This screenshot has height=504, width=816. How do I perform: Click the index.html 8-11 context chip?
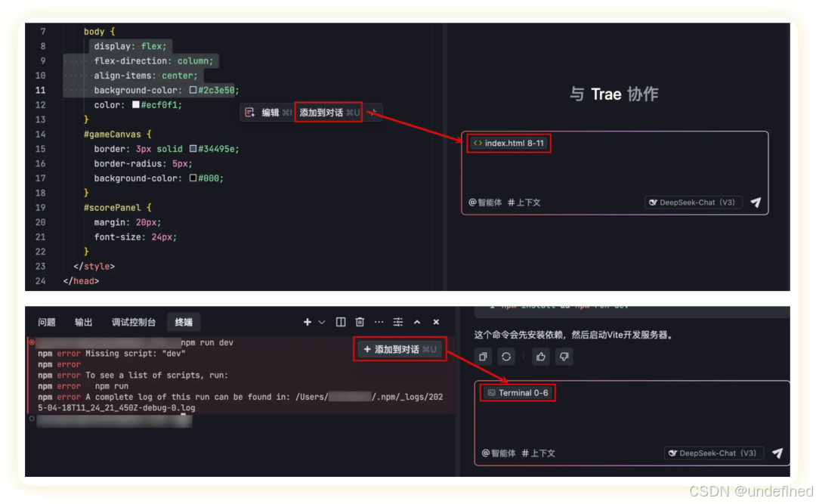(509, 143)
